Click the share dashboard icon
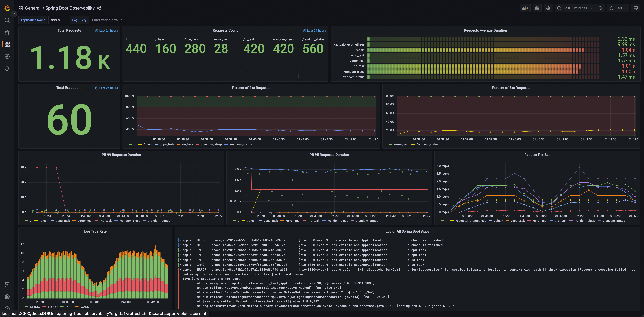The width and height of the screenshot is (644, 317). pyautogui.click(x=99, y=8)
